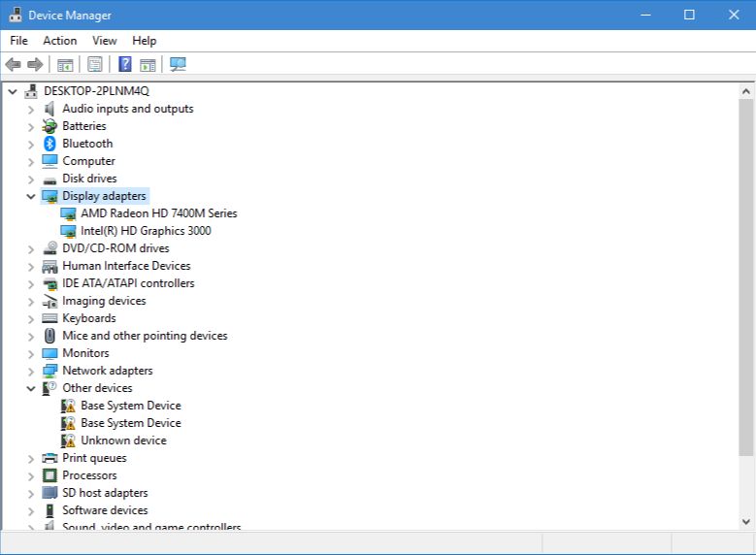Open the Properties toolbar icon
The image size is (756, 555).
click(95, 64)
